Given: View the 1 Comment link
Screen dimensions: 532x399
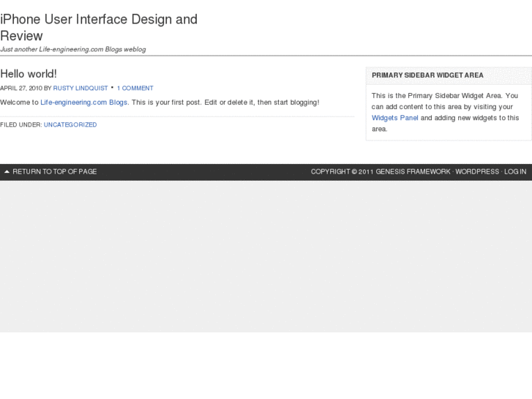Looking at the screenshot, I should pyautogui.click(x=135, y=89).
